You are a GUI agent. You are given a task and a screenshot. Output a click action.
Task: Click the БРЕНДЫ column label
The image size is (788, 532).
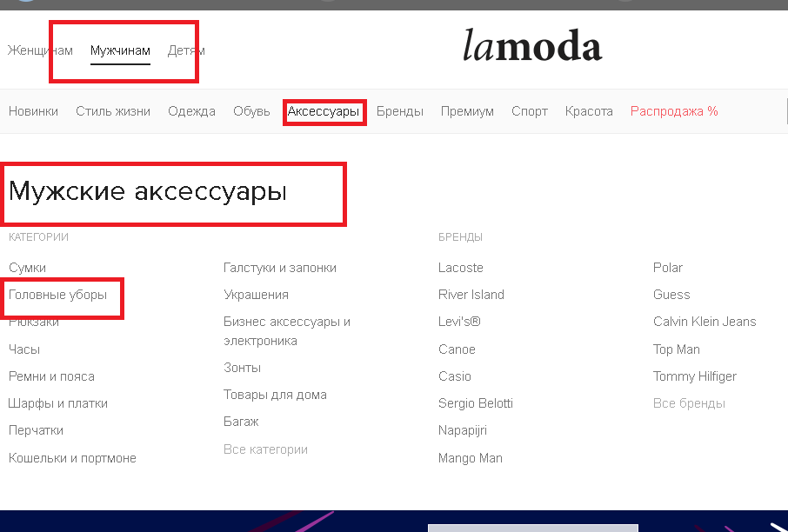460,237
